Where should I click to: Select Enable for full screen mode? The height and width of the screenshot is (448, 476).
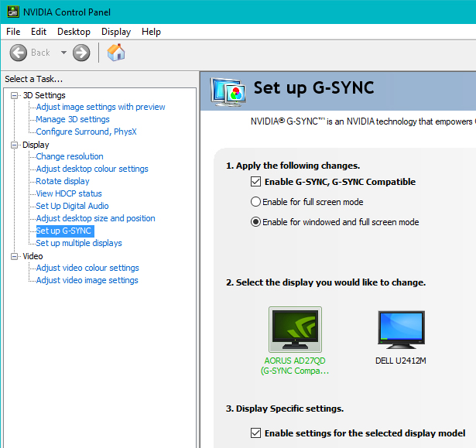(x=255, y=202)
